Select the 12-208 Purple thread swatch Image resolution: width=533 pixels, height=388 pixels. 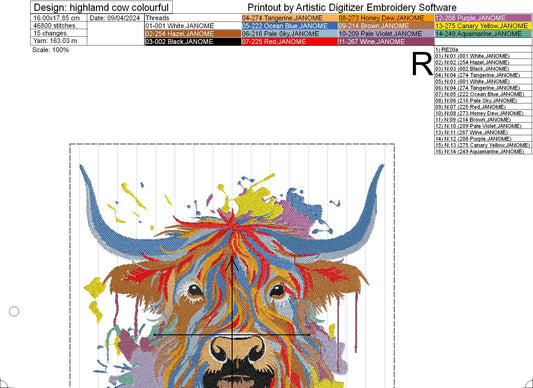[x=483, y=18]
